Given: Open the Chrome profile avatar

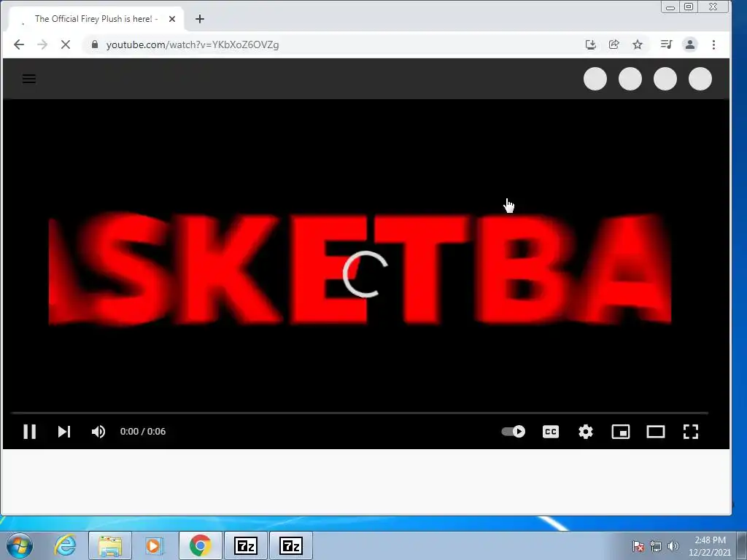Looking at the screenshot, I should point(690,44).
